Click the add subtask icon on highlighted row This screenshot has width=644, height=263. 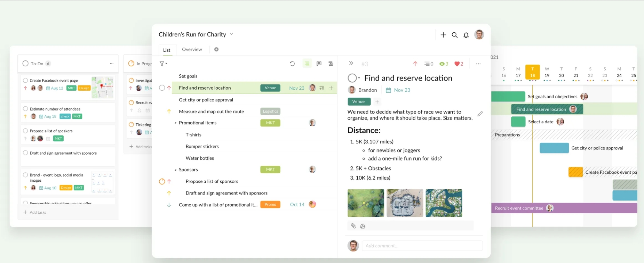[322, 88]
